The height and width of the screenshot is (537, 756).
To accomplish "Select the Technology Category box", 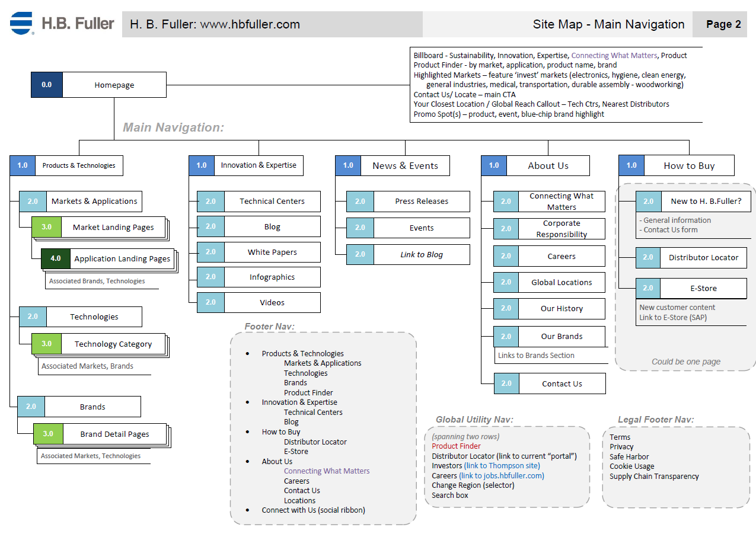I will click(98, 344).
